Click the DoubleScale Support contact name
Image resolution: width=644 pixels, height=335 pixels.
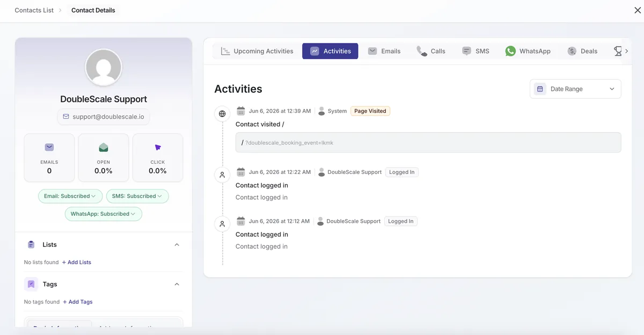[x=104, y=99]
